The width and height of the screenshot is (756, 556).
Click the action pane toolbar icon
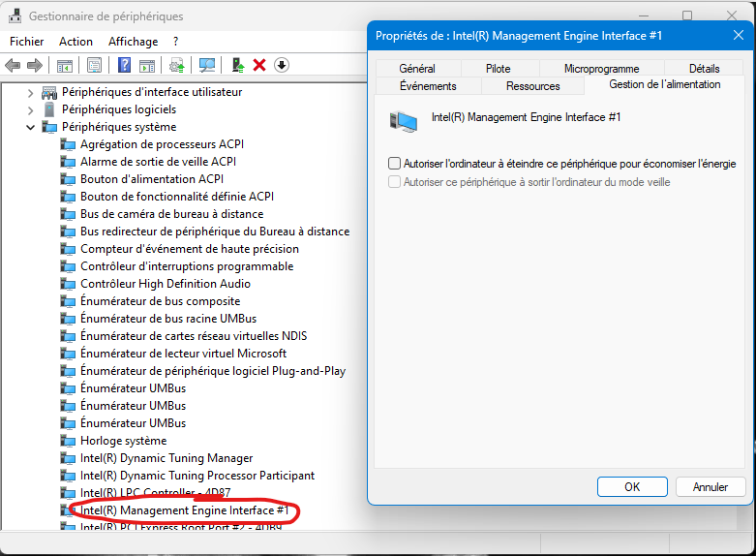click(x=147, y=65)
